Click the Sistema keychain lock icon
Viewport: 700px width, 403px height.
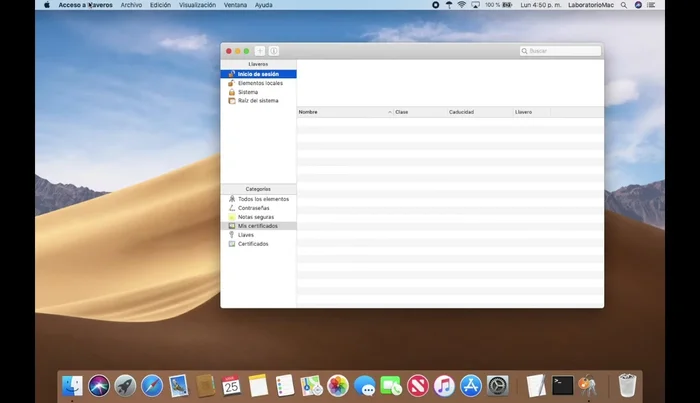click(231, 92)
